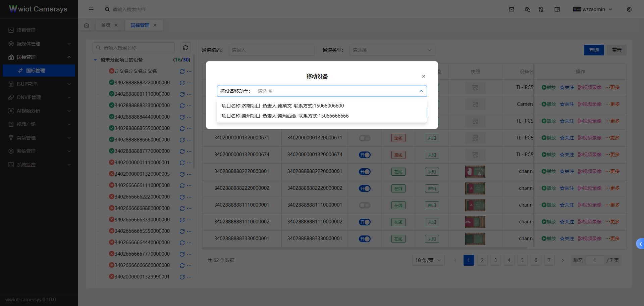
Task: Open the mail/messages icon in top bar
Action: coord(511,9)
